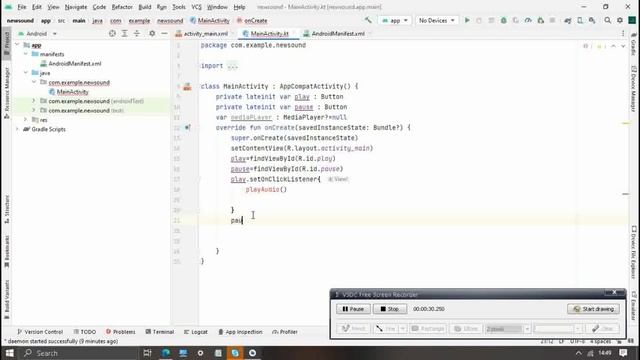Open Device Manager tool window on right strip
The width and height of the screenshot is (640, 360).
[633, 89]
